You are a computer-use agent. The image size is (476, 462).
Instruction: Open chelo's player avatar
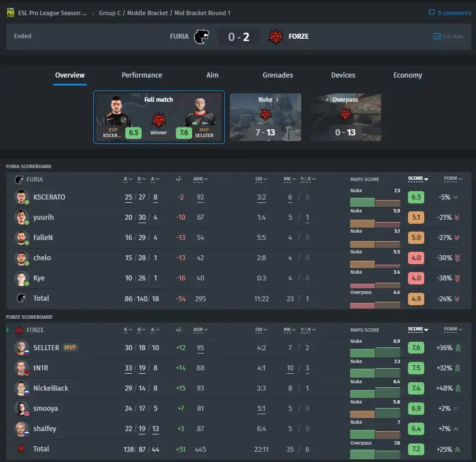21,258
